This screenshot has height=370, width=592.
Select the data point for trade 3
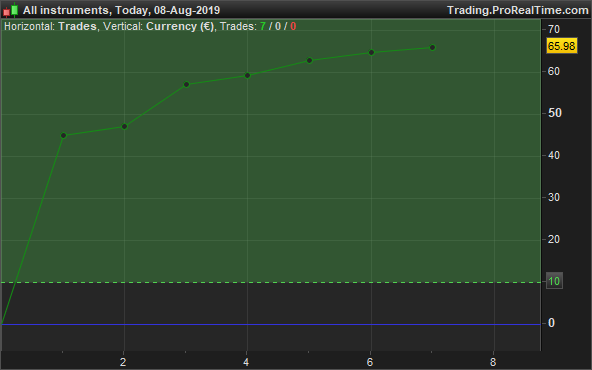click(186, 85)
